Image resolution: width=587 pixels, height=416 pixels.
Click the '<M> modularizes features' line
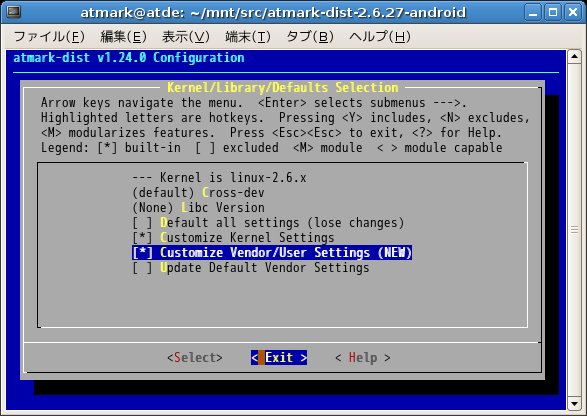pos(271,133)
